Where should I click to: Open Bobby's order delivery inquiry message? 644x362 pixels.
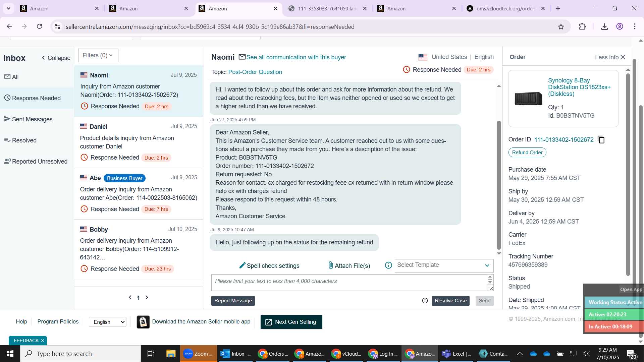(139, 249)
